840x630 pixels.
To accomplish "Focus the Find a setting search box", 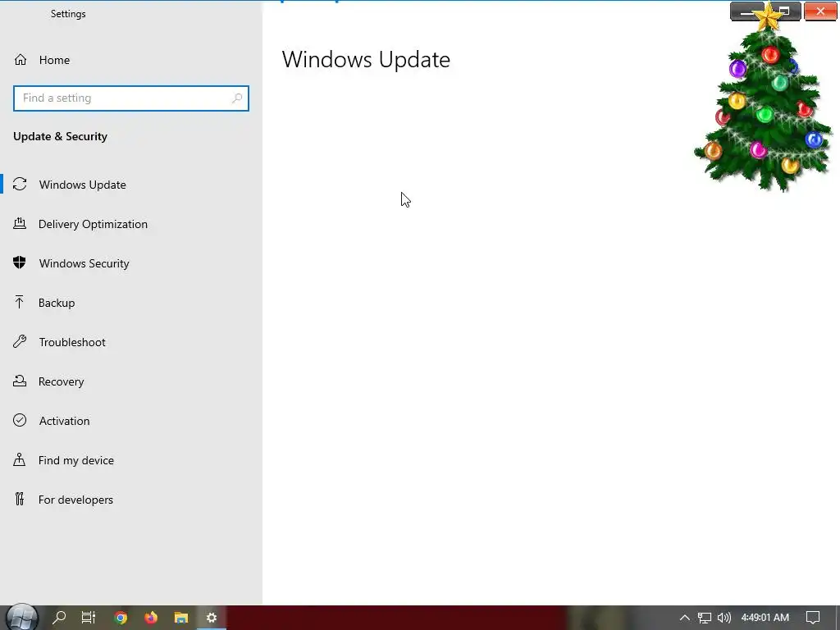I will [131, 98].
